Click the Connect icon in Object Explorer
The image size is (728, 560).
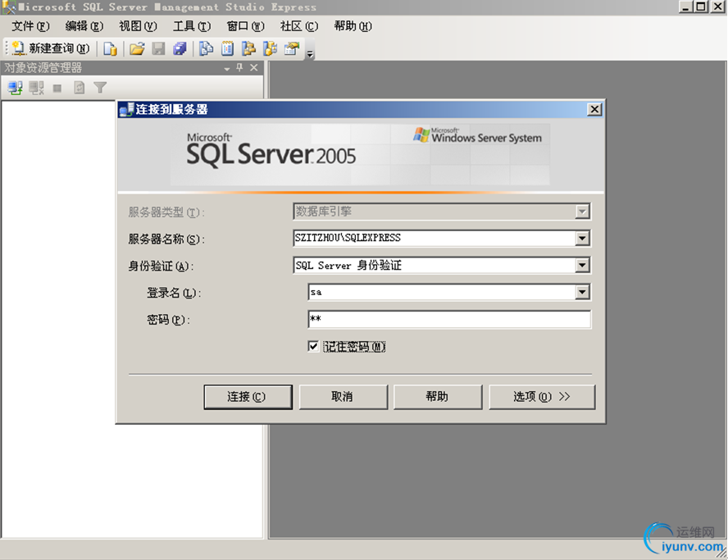[16, 87]
